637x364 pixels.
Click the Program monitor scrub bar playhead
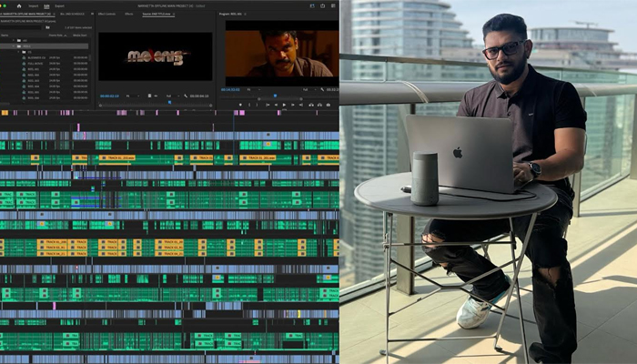(274, 96)
